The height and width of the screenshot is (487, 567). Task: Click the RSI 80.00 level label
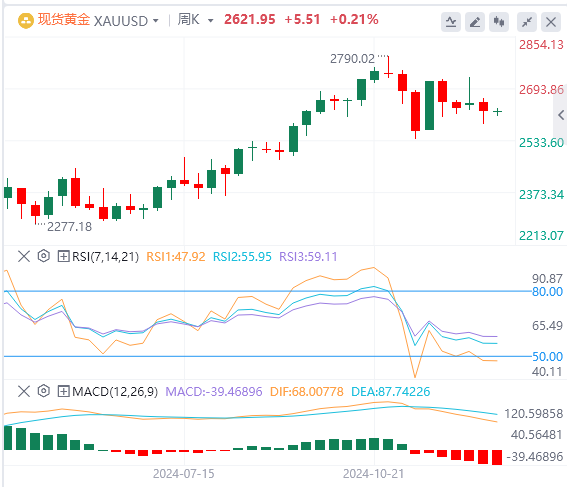click(x=547, y=292)
